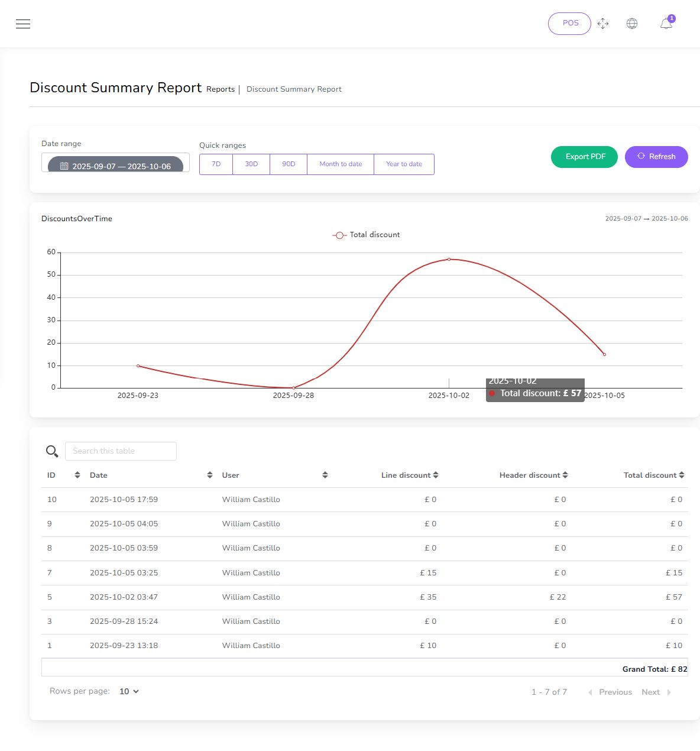The image size is (700, 751).
Task: Select date cell 2025-10-02 03:47
Action: coord(124,597)
